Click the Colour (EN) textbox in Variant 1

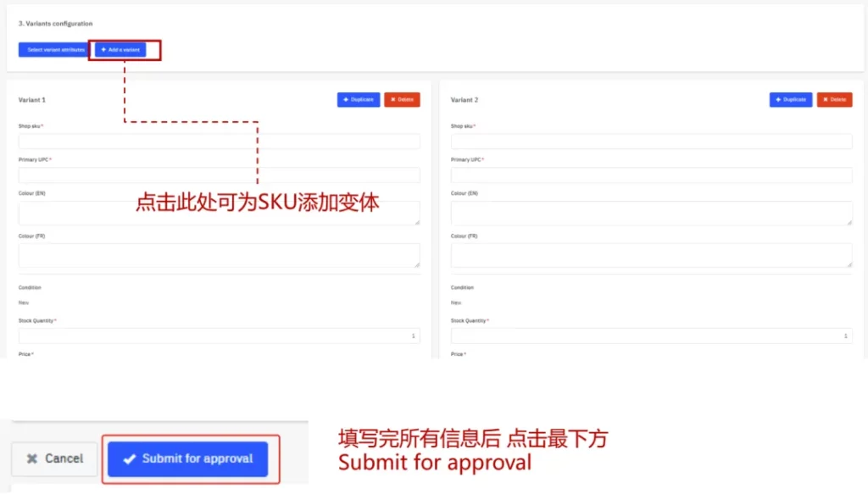tap(219, 213)
